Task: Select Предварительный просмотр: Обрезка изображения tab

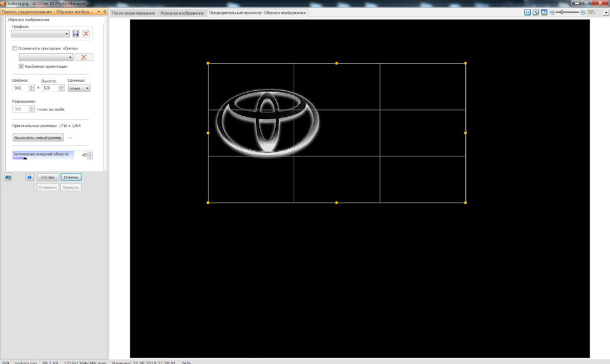Action: [257, 13]
